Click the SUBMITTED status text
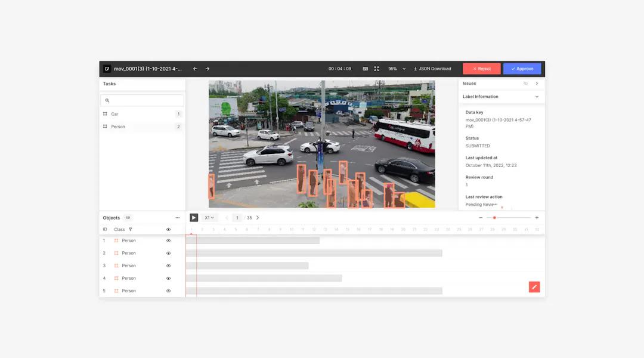The image size is (644, 358). pos(478,146)
